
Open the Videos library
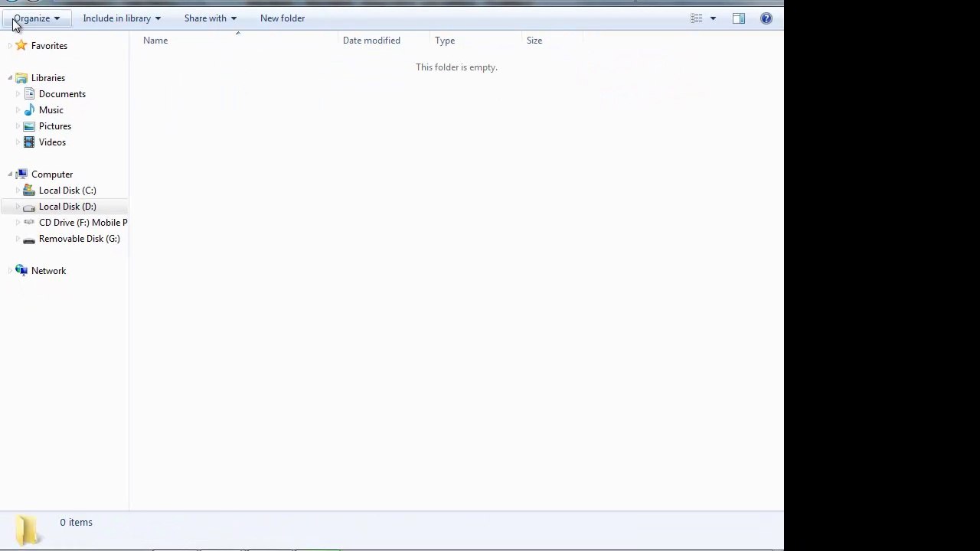tap(52, 142)
